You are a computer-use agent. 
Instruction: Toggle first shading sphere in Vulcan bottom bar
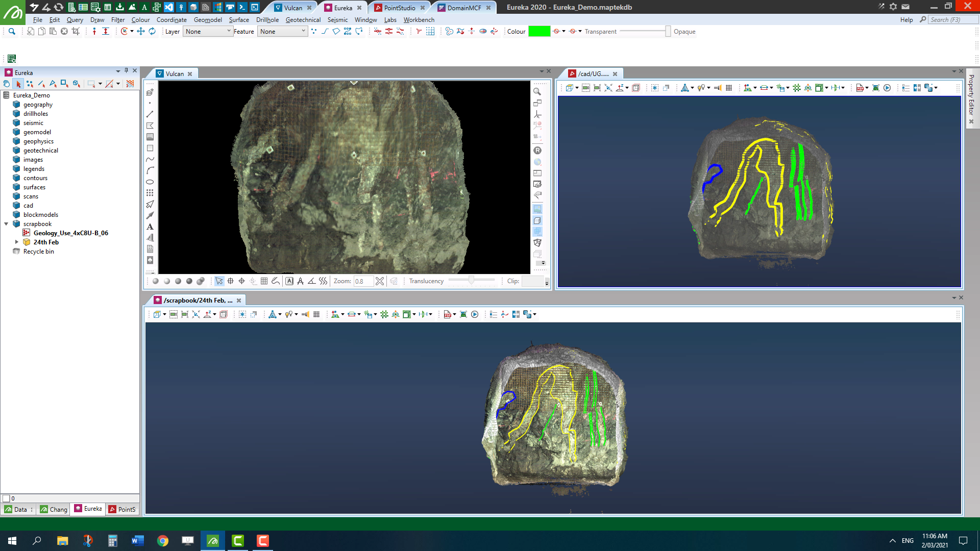click(x=156, y=281)
